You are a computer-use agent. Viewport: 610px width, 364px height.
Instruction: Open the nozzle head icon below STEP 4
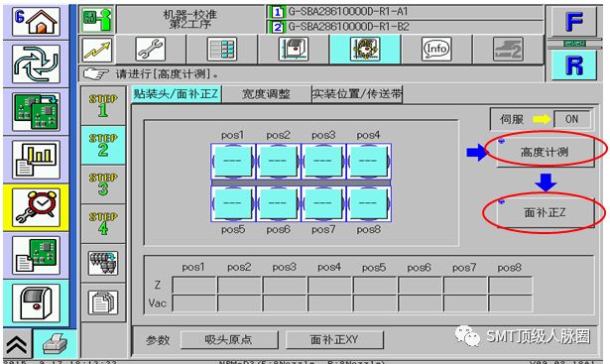[x=103, y=263]
